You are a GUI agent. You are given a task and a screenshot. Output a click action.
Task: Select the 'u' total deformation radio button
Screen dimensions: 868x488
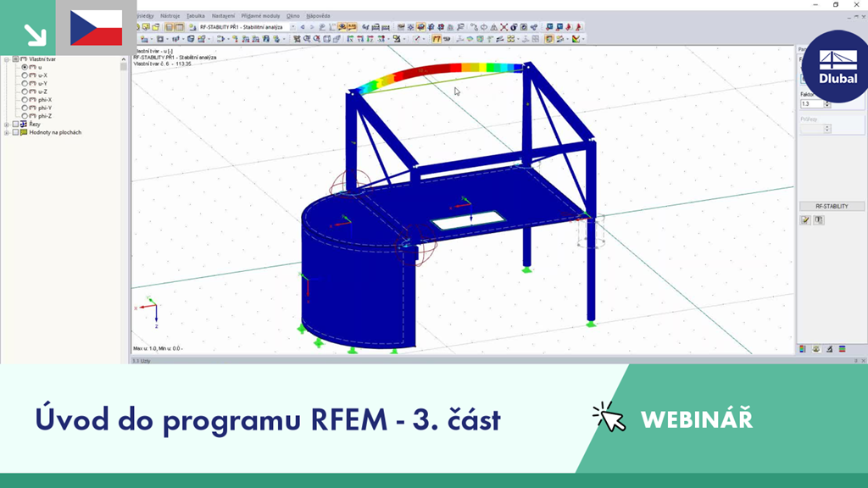25,67
